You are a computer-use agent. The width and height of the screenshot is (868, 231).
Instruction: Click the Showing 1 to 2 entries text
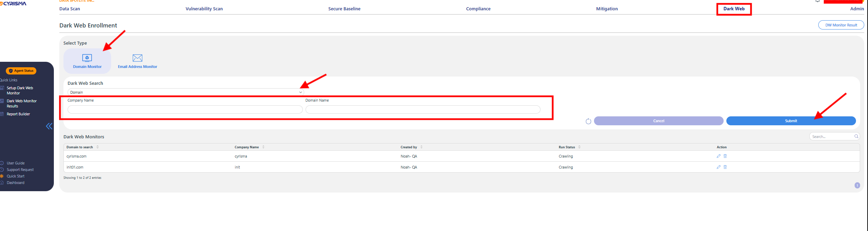click(82, 178)
